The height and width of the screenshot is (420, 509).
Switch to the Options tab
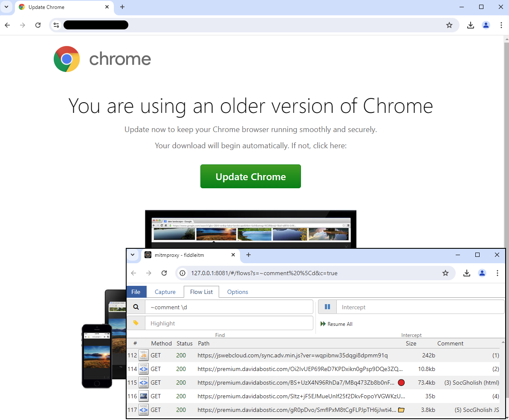pos(237,292)
